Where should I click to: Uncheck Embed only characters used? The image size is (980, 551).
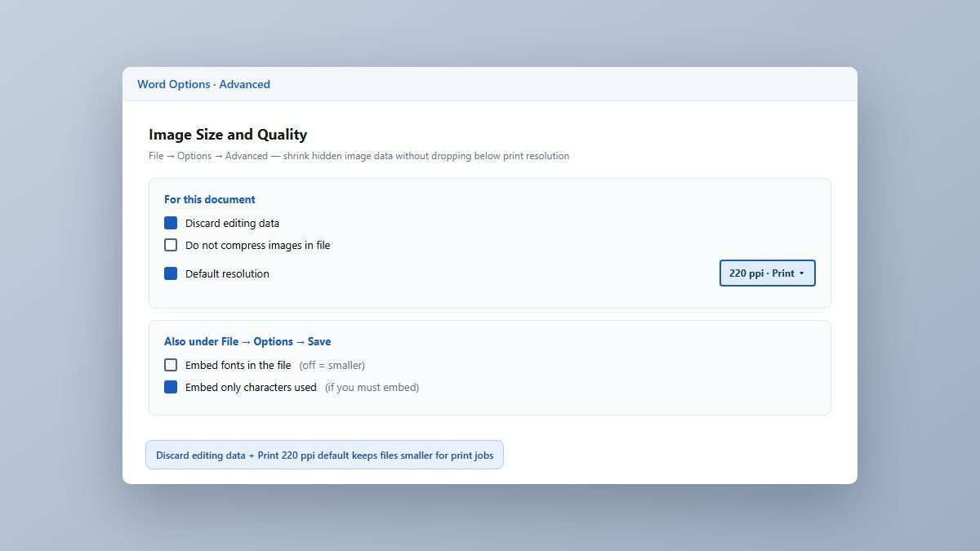(x=171, y=387)
